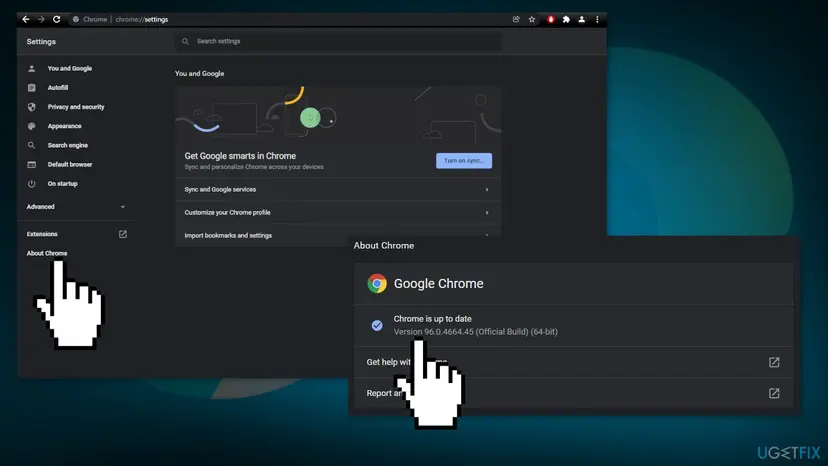Open the red extension icon in toolbar
This screenshot has height=466, width=828.
[550, 20]
